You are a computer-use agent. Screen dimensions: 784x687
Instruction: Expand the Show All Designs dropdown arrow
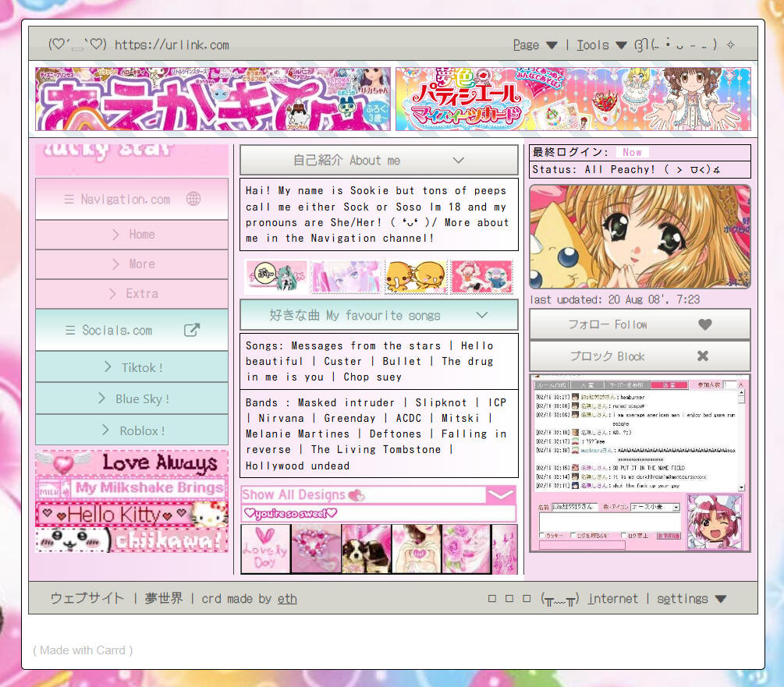coord(501,494)
